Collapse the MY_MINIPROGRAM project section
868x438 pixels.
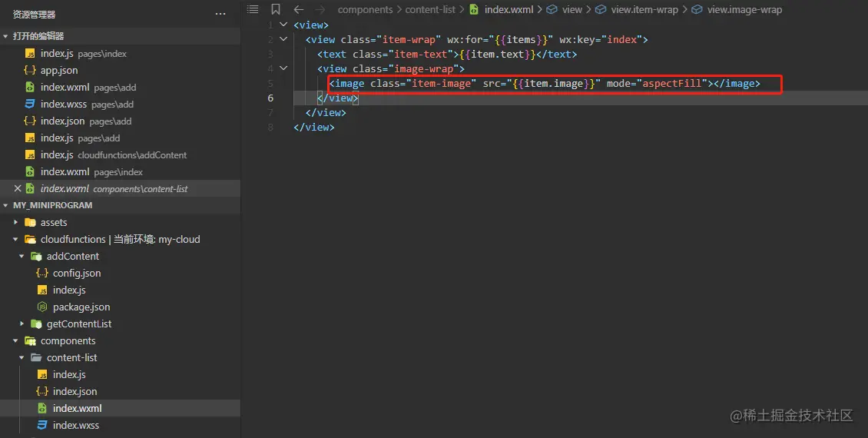(5, 205)
